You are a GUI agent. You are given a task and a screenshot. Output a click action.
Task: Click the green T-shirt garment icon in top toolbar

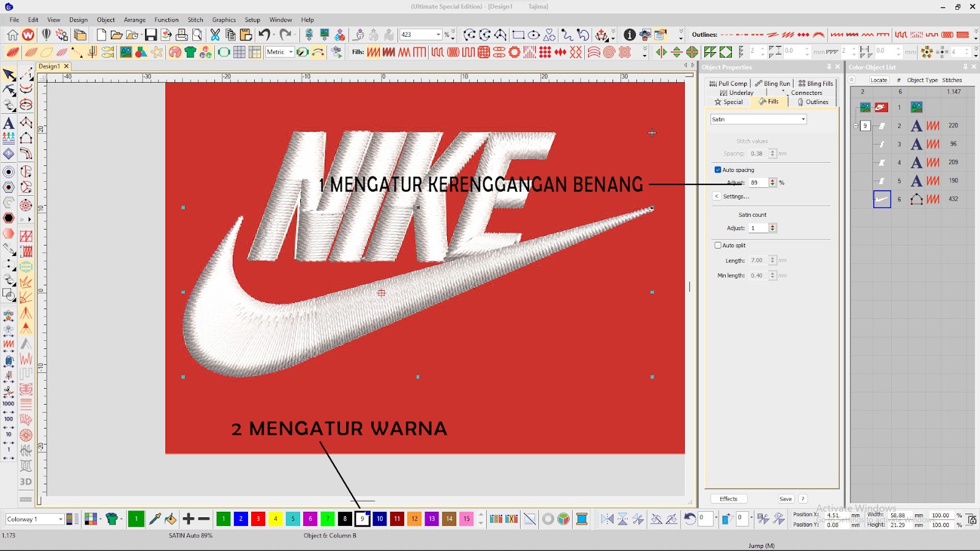(x=190, y=52)
